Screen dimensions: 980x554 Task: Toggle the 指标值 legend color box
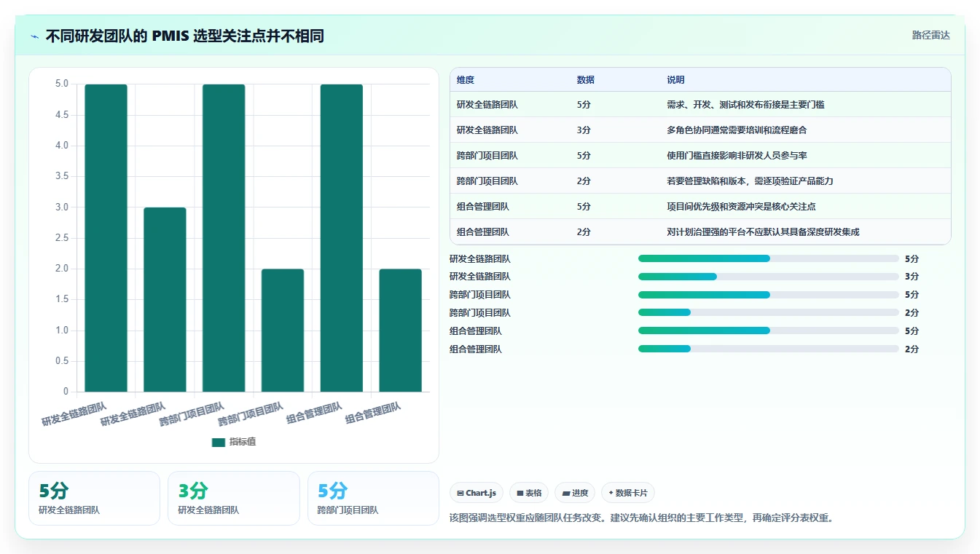point(219,442)
